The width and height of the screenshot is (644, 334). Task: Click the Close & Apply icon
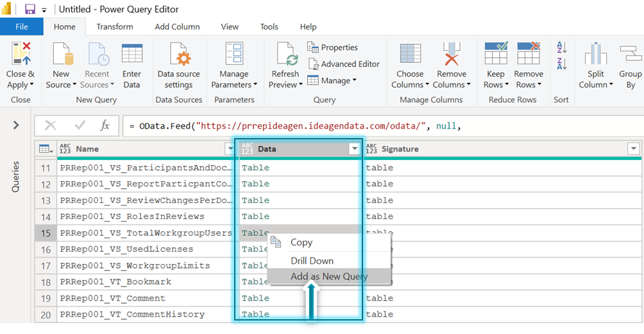point(21,53)
